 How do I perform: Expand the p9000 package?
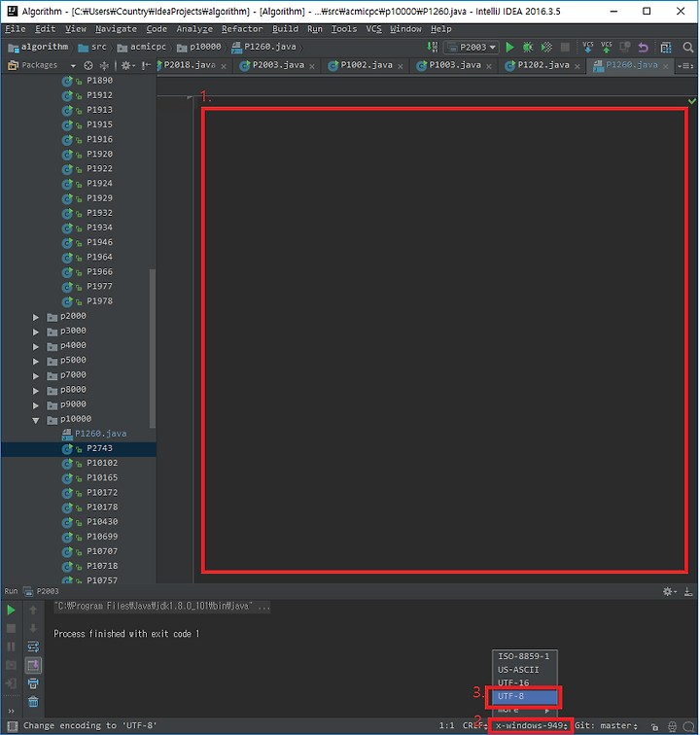point(36,405)
